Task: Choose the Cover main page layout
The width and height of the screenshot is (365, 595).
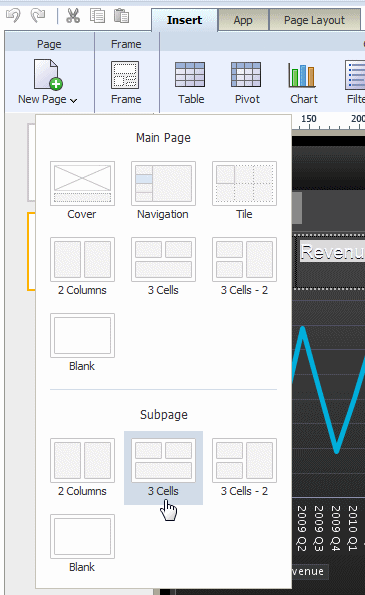Action: pos(82,190)
